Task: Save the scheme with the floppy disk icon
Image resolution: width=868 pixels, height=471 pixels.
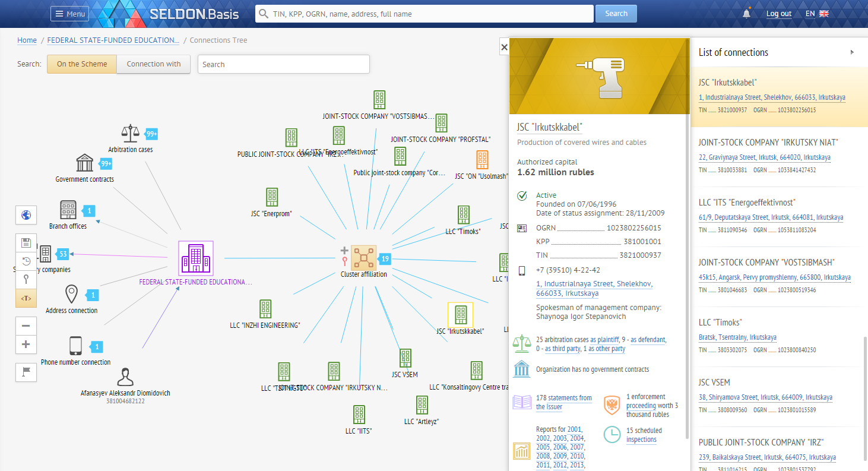Action: tap(26, 242)
